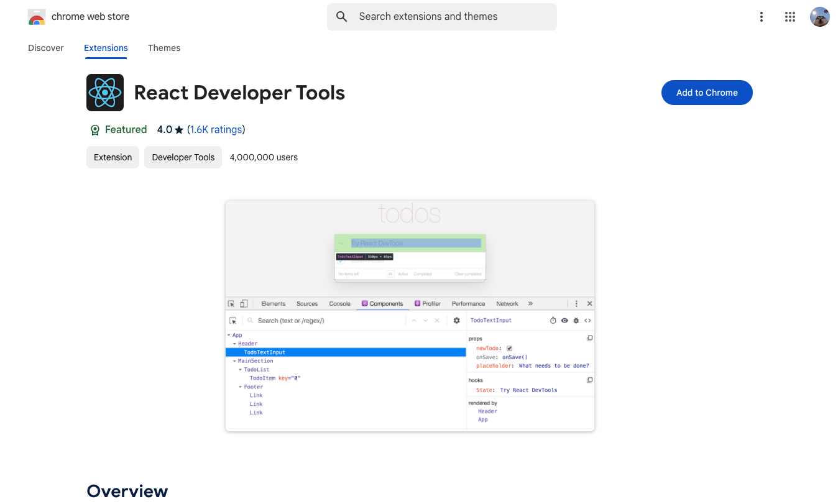The height and width of the screenshot is (504, 838).
Task: Toggle the eye inspect DOM icon
Action: click(x=564, y=321)
